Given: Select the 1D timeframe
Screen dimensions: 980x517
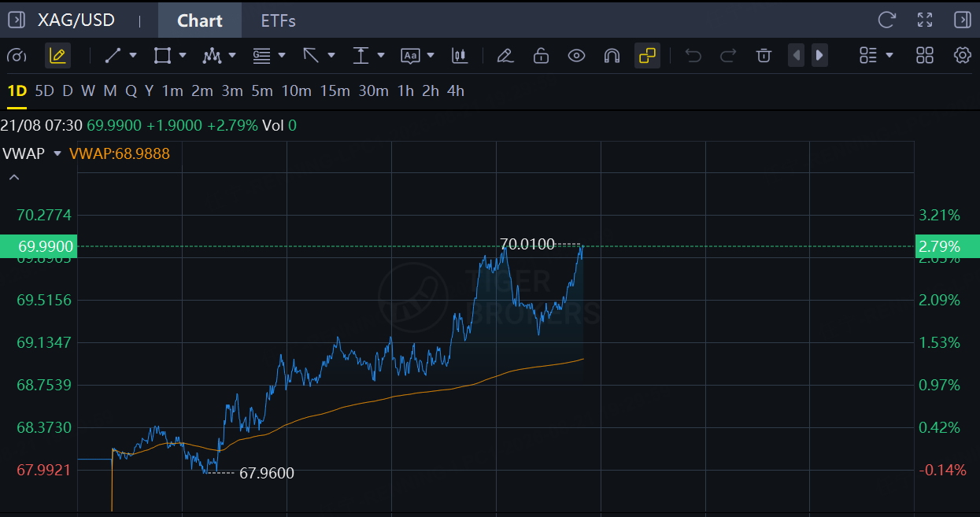Looking at the screenshot, I should tap(17, 91).
